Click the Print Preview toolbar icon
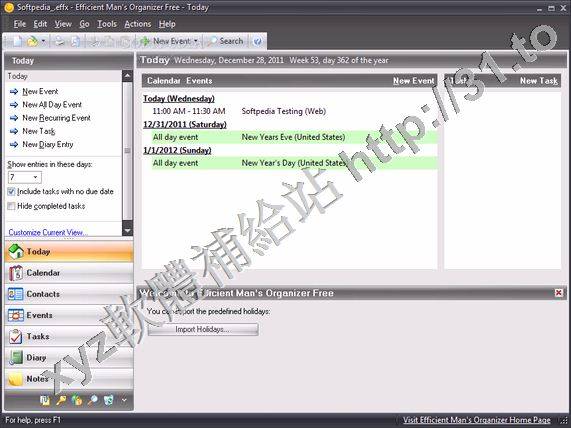Viewport: 571px width, 428px height. pos(75,41)
